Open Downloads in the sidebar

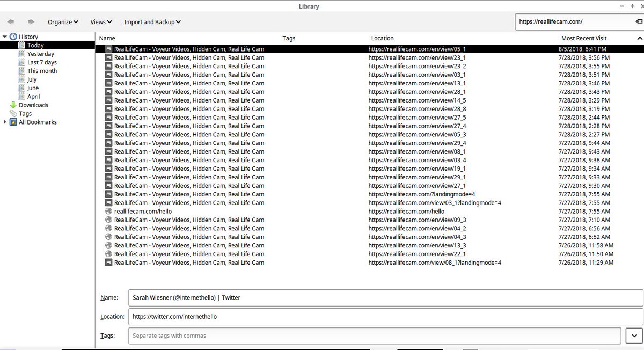33,105
